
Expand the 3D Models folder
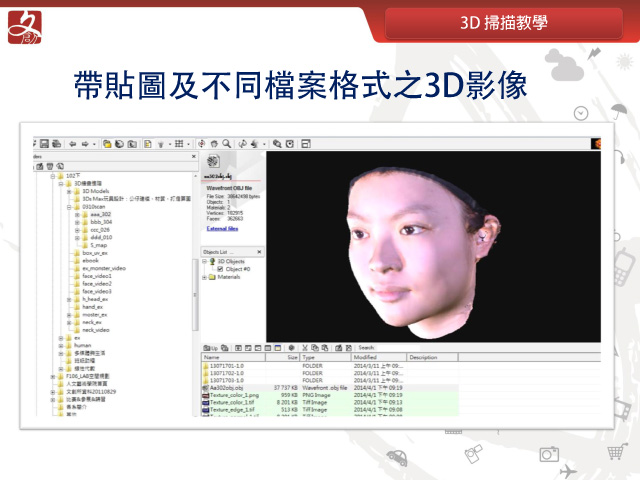click(x=69, y=191)
